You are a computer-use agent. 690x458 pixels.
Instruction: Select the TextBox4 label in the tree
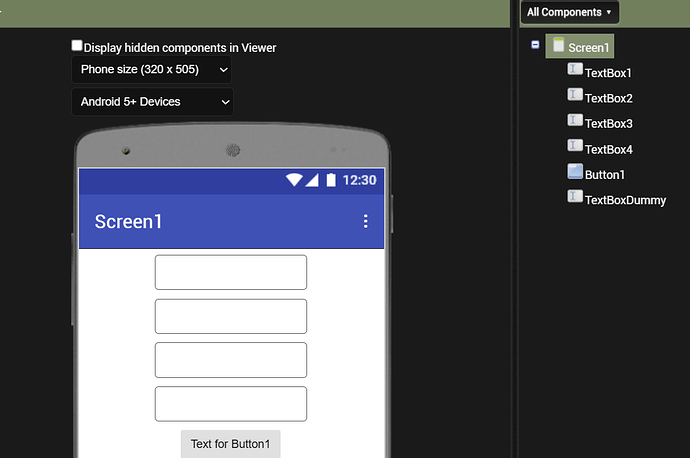[x=609, y=150]
